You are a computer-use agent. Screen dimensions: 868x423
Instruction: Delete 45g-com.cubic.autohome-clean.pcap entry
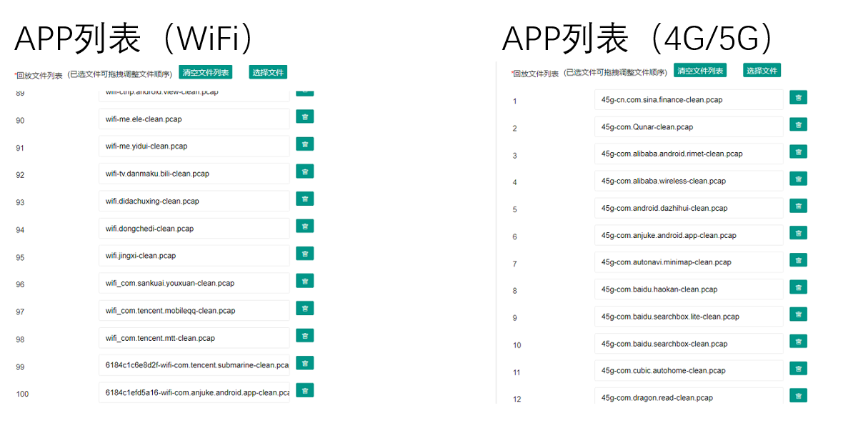click(x=798, y=369)
